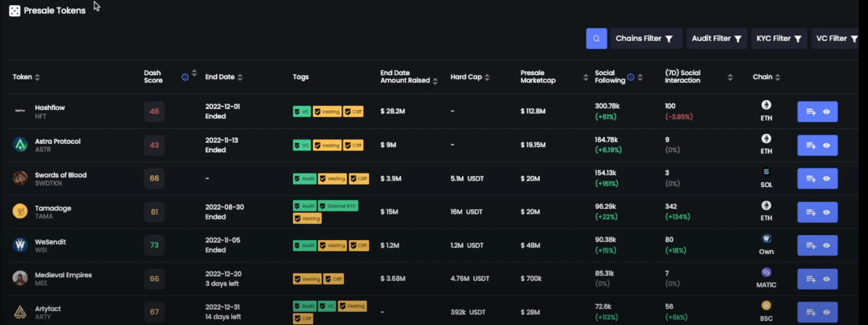The height and width of the screenshot is (325, 868).
Task: Click the Tags column header
Action: tap(301, 77)
